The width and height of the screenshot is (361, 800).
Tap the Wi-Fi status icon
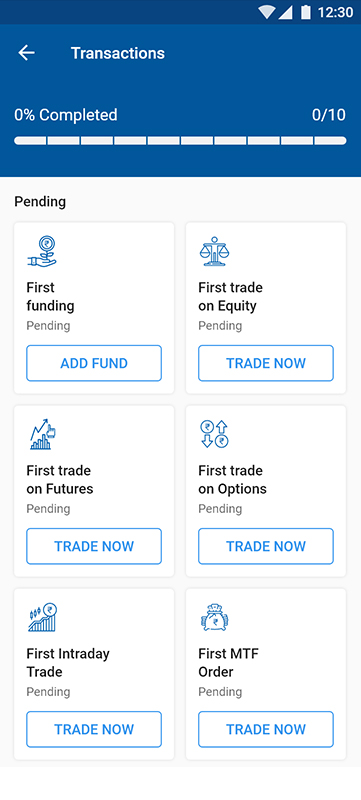pos(267,12)
